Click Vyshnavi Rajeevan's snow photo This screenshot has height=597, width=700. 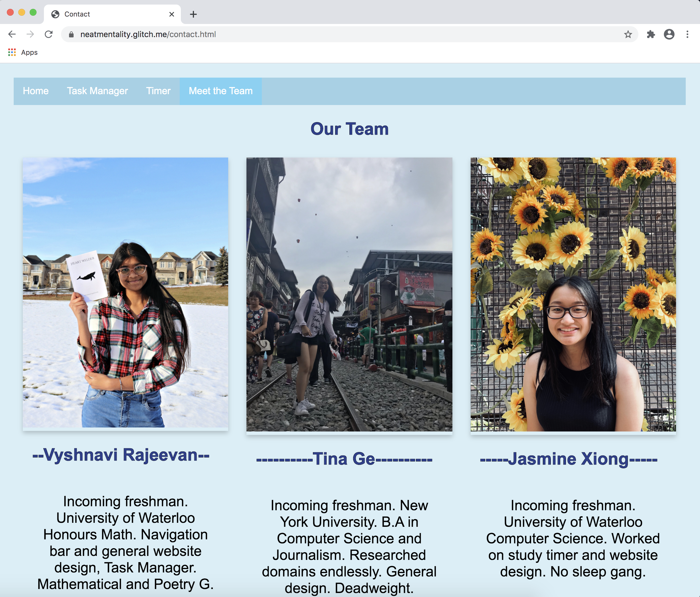click(x=125, y=293)
